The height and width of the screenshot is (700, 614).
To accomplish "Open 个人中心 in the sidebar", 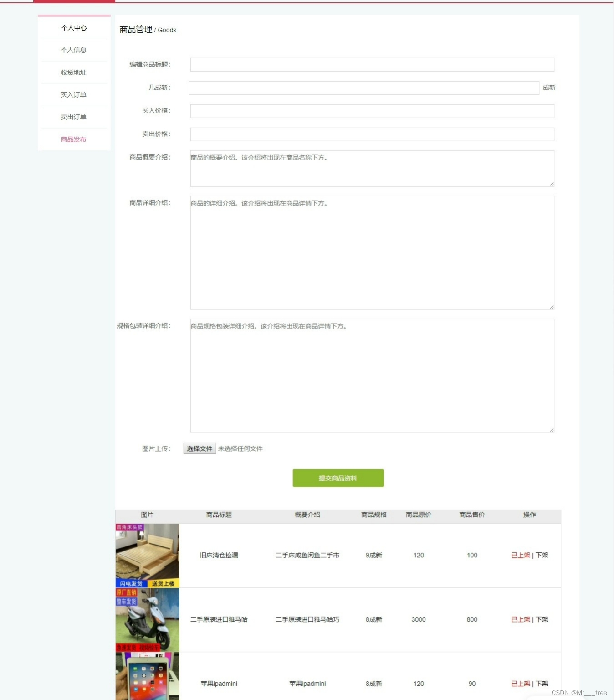I will pos(74,28).
